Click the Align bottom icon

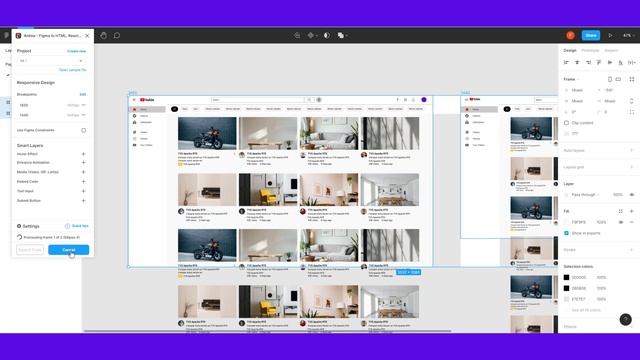[620, 62]
